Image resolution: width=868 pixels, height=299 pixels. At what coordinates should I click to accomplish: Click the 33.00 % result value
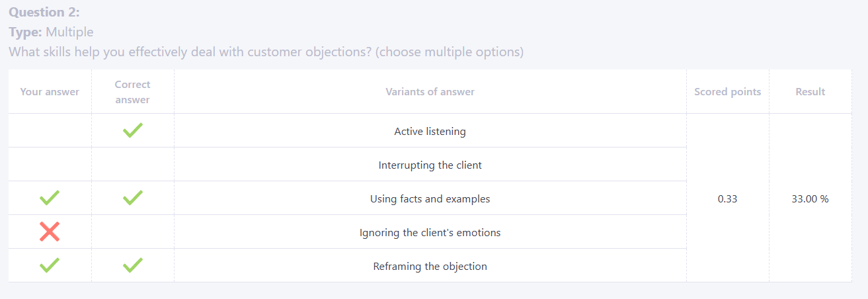[x=810, y=199]
